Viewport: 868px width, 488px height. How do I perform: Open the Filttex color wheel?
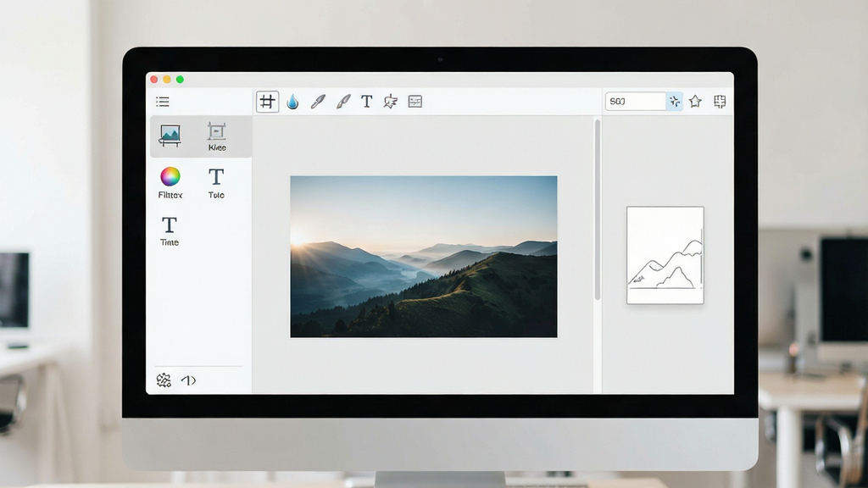pyautogui.click(x=170, y=183)
